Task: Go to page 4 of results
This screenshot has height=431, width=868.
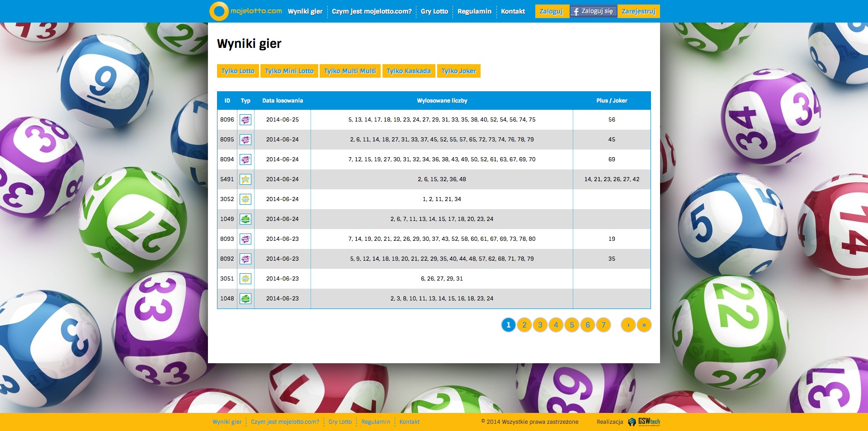Action: pos(556,325)
